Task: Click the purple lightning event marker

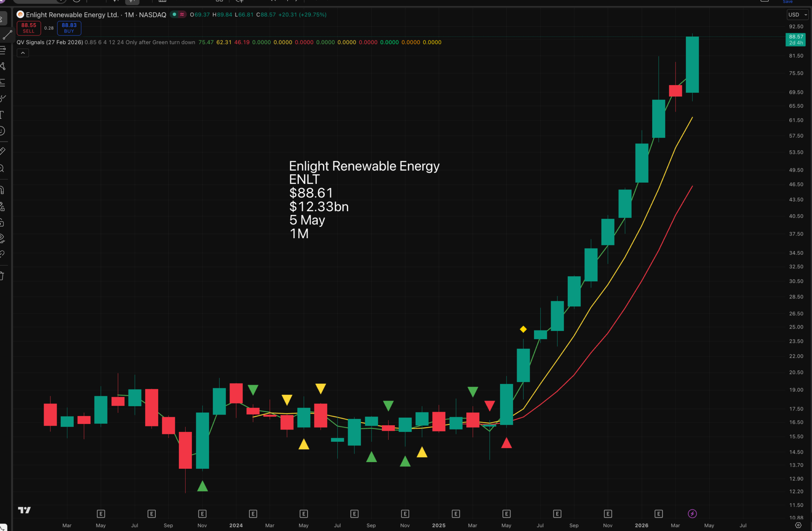Action: pos(692,514)
